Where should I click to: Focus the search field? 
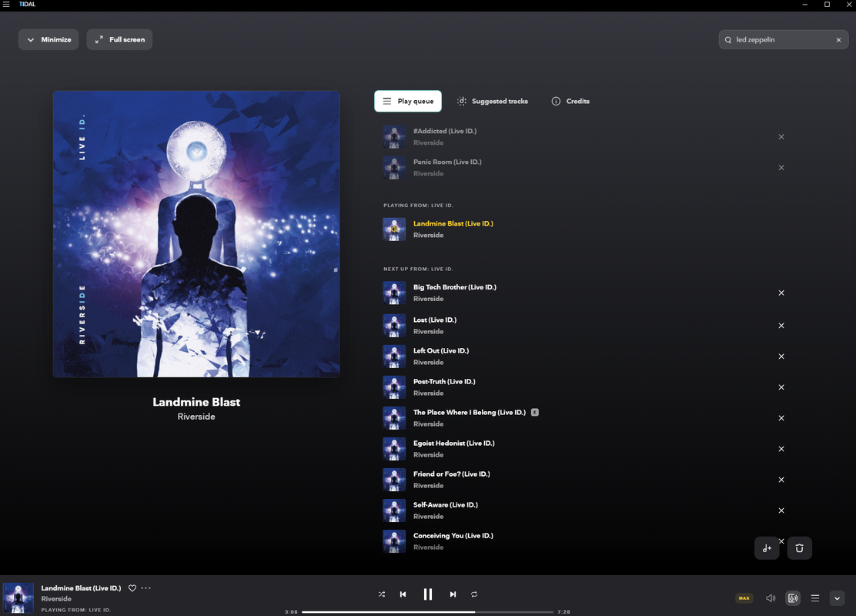[783, 40]
